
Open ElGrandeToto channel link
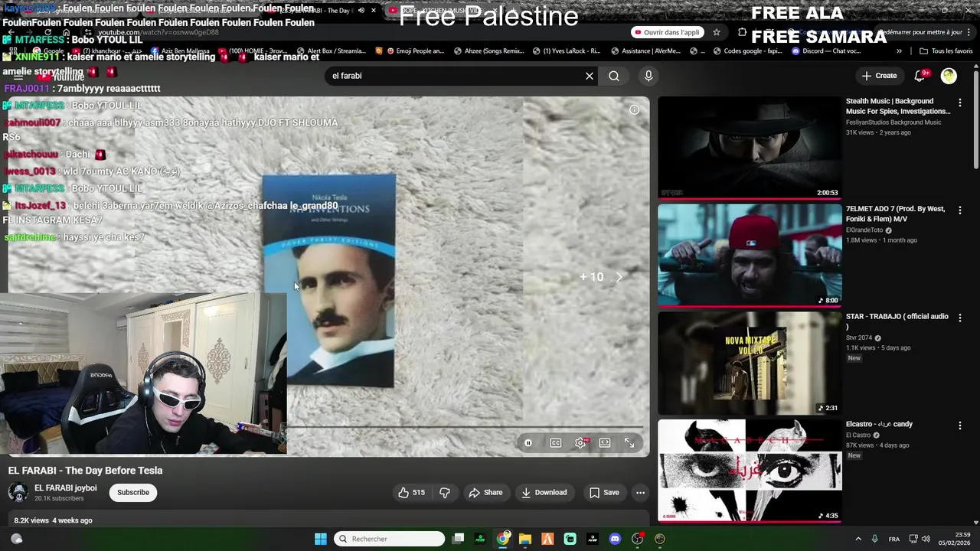865,230
